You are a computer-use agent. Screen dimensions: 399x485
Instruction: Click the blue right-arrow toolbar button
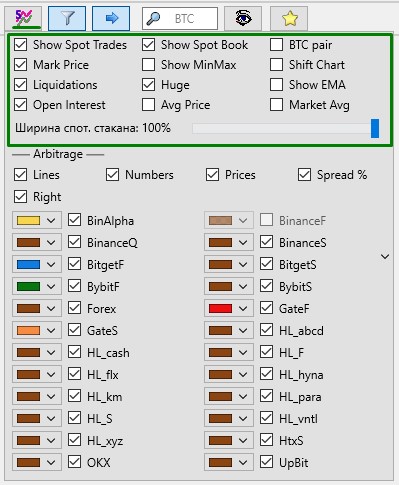coord(111,18)
